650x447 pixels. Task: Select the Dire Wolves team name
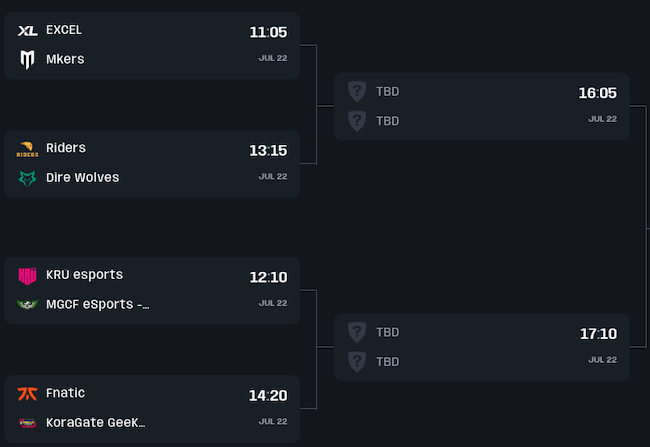pyautogui.click(x=82, y=178)
